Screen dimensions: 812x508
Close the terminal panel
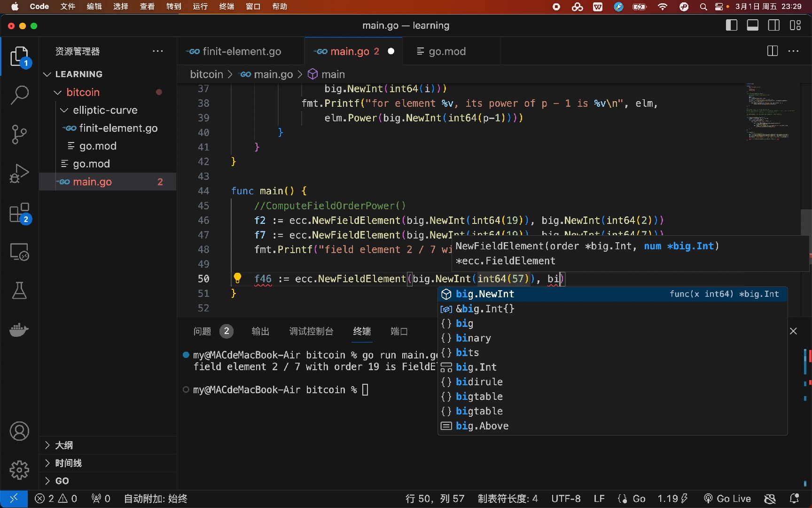(793, 331)
